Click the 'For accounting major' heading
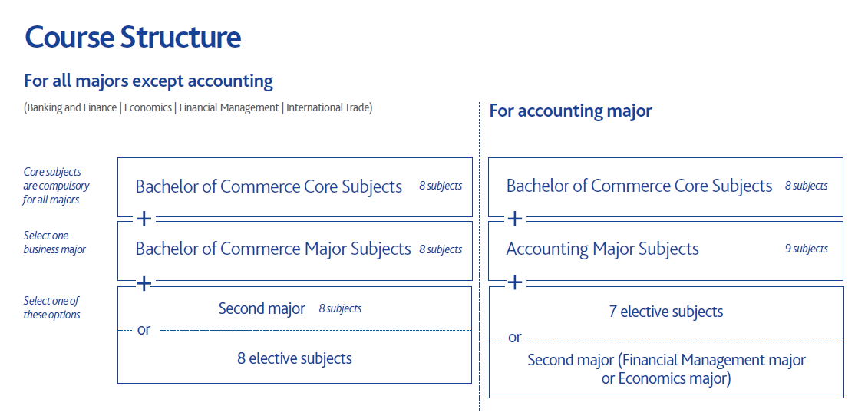The width and height of the screenshot is (868, 419). (570, 111)
